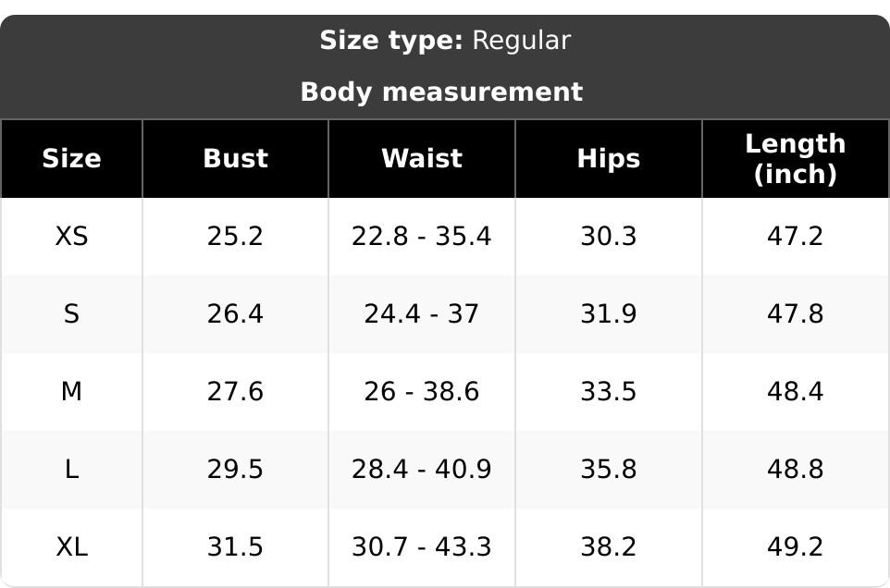This screenshot has width=890, height=588.
Task: Click the Size type: Regular heading
Action: tap(445, 41)
